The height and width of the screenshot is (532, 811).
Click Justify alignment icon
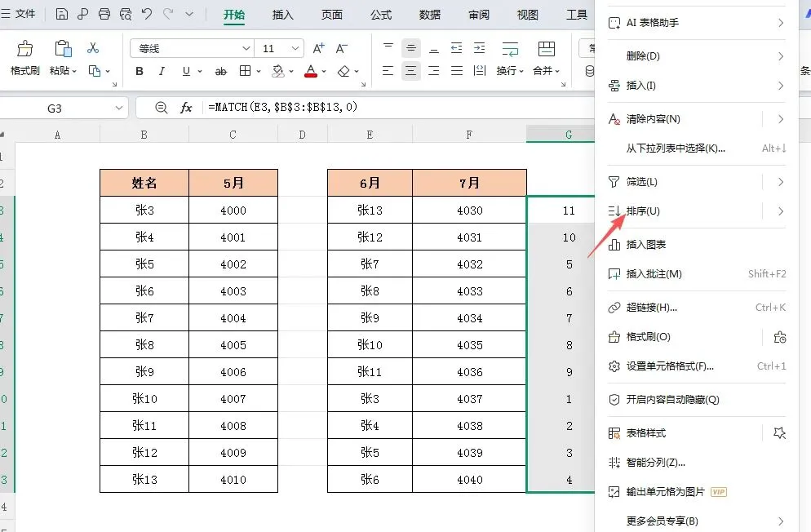pyautogui.click(x=457, y=71)
